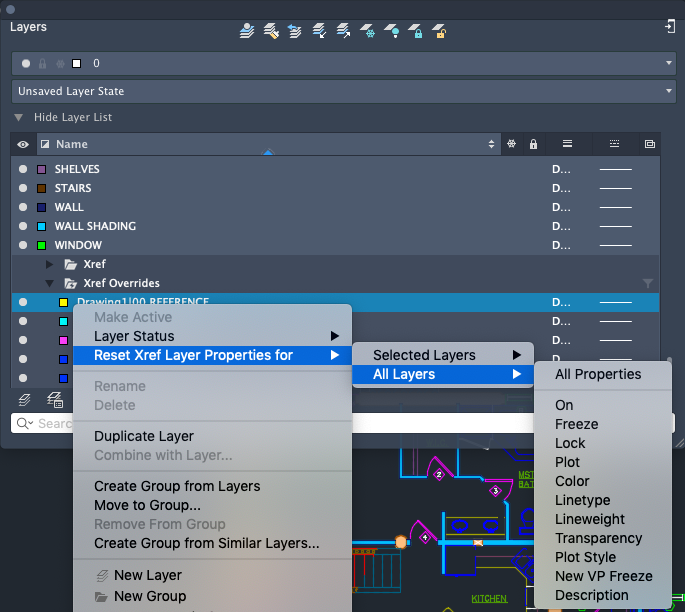
Task: Collapse the Xref Overrides group
Action: 49,284
